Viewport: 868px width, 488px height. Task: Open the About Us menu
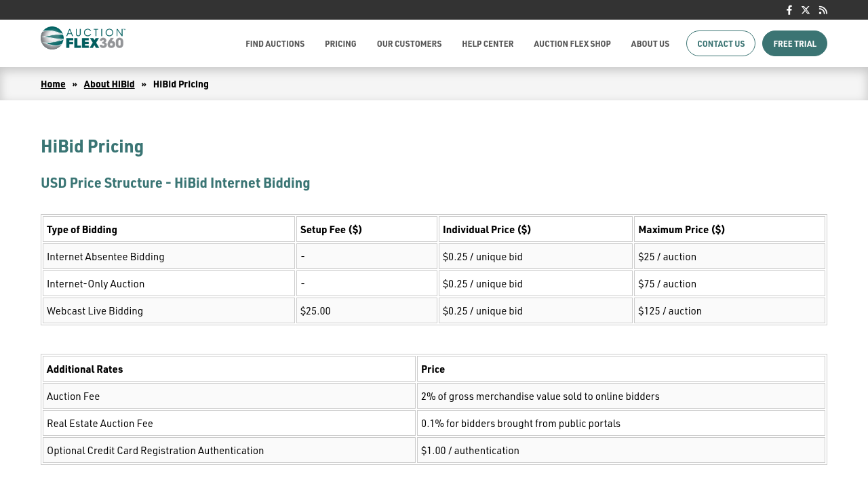(x=650, y=44)
